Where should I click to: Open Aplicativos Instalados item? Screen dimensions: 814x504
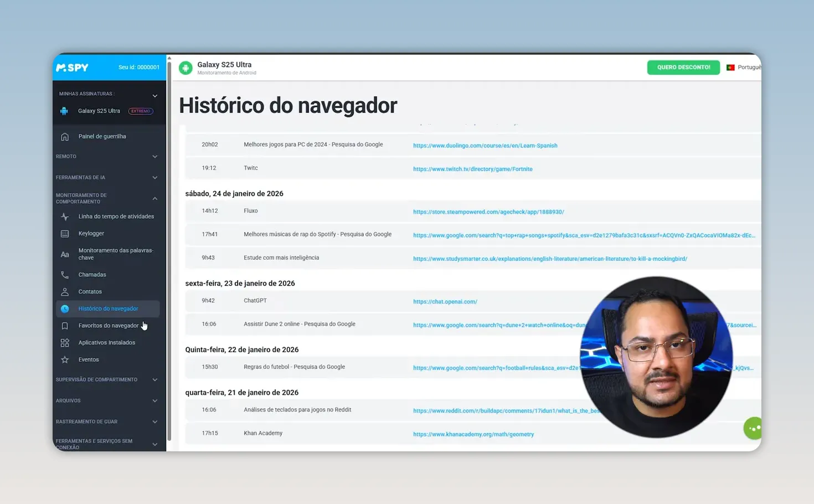[107, 343]
